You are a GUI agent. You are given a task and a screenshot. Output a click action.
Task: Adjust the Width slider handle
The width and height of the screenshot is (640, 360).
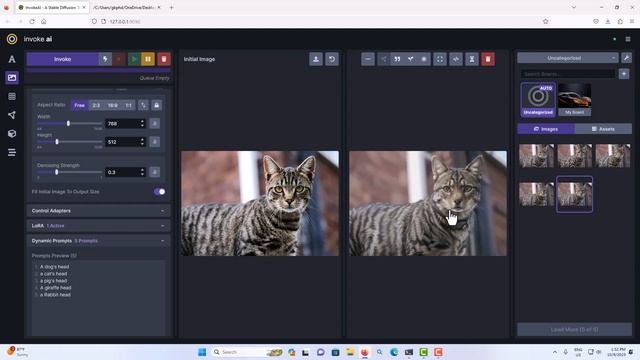click(x=68, y=123)
